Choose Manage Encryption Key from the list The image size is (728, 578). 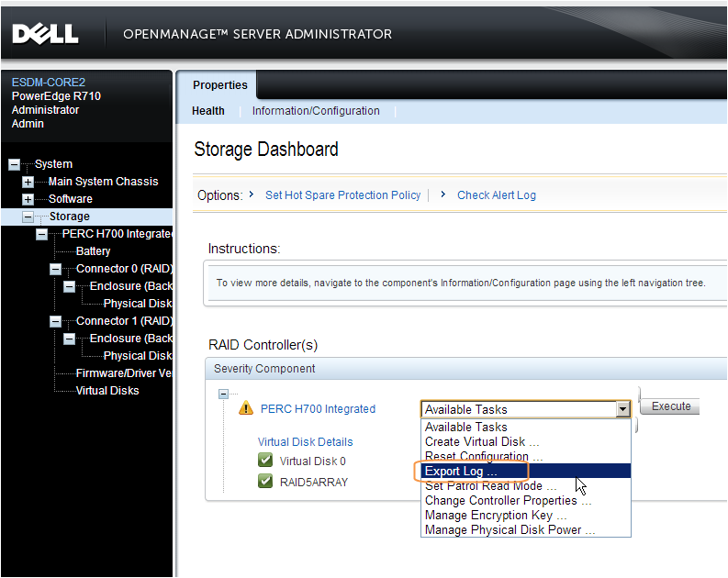pos(525,516)
